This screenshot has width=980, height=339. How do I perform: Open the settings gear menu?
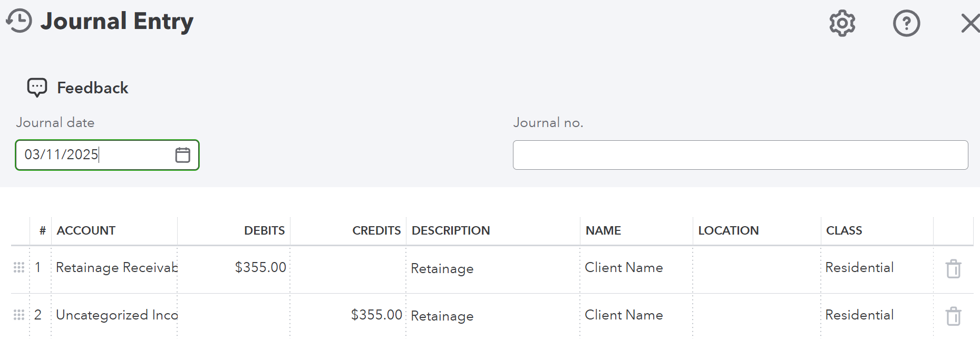[842, 23]
